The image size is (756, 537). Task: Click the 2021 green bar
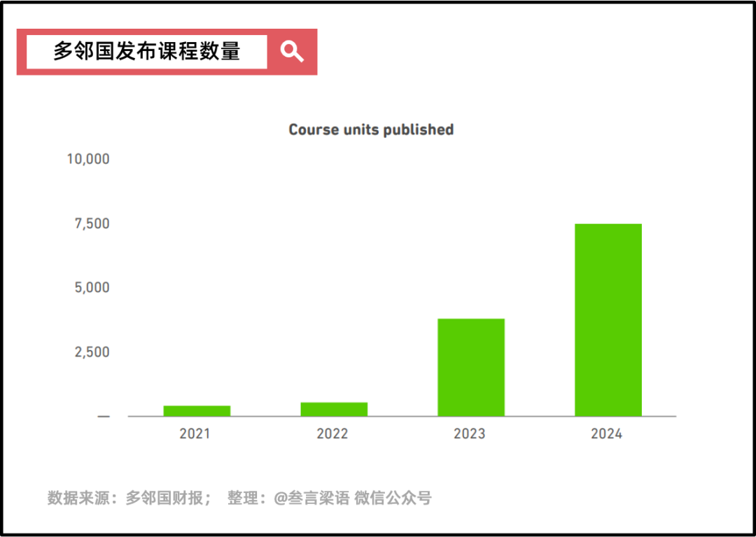(x=197, y=411)
